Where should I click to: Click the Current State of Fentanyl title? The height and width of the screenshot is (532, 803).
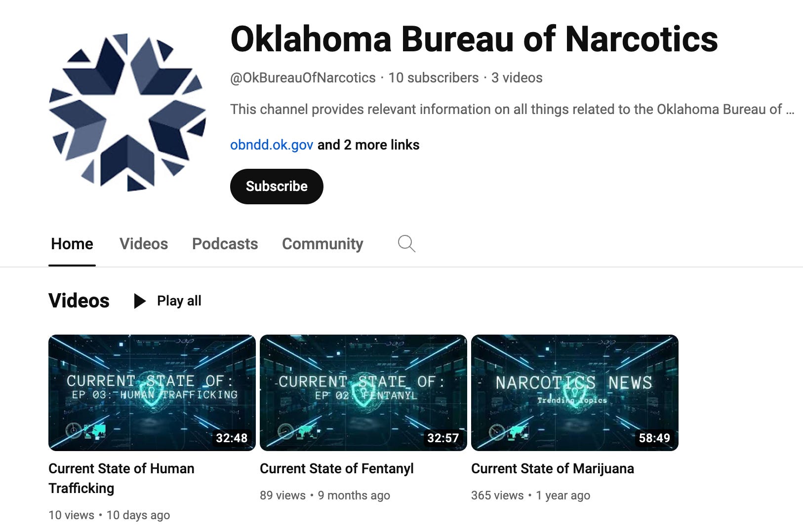pos(337,468)
